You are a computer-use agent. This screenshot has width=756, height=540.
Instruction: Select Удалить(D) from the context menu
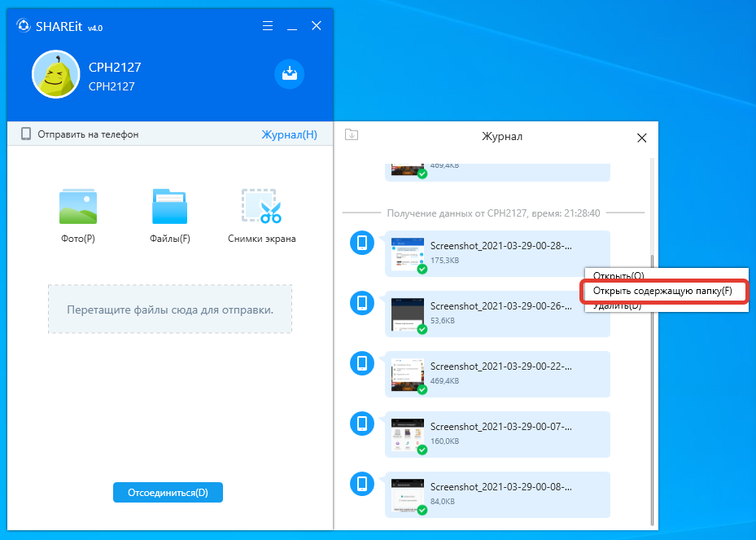tap(617, 306)
